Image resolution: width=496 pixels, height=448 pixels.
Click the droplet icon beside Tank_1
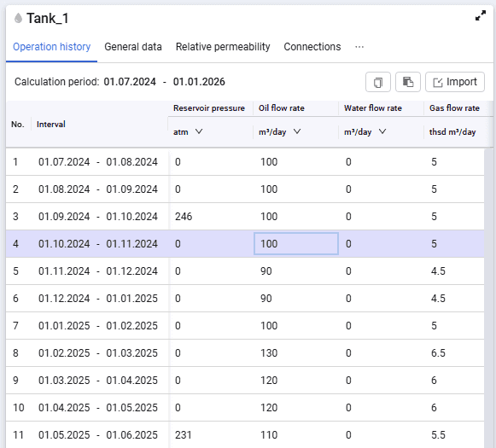18,18
